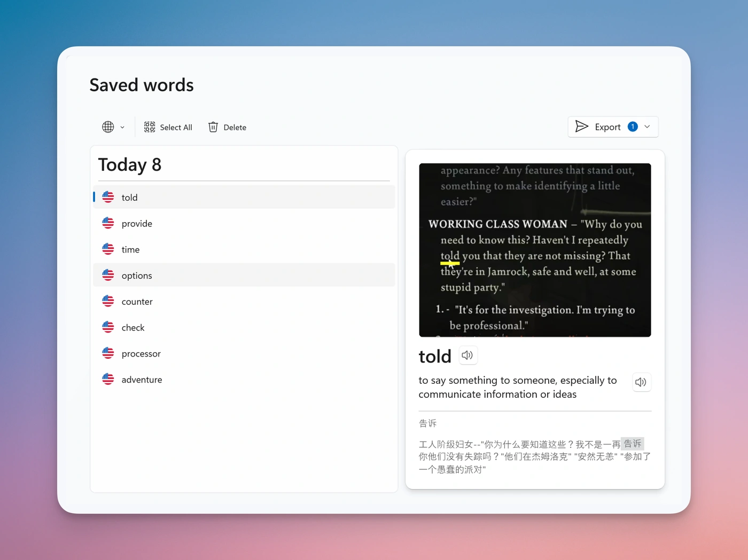The height and width of the screenshot is (560, 748).
Task: Select the saved word options
Action: point(137,275)
